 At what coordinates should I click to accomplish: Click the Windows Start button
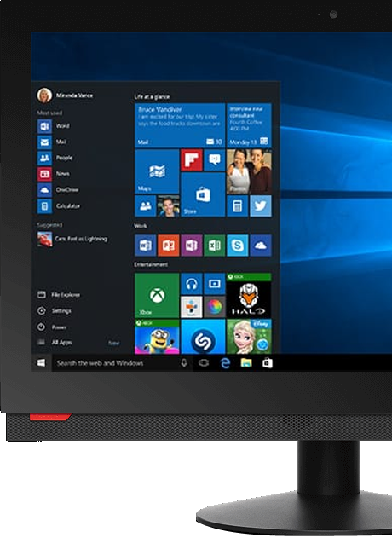point(42,363)
